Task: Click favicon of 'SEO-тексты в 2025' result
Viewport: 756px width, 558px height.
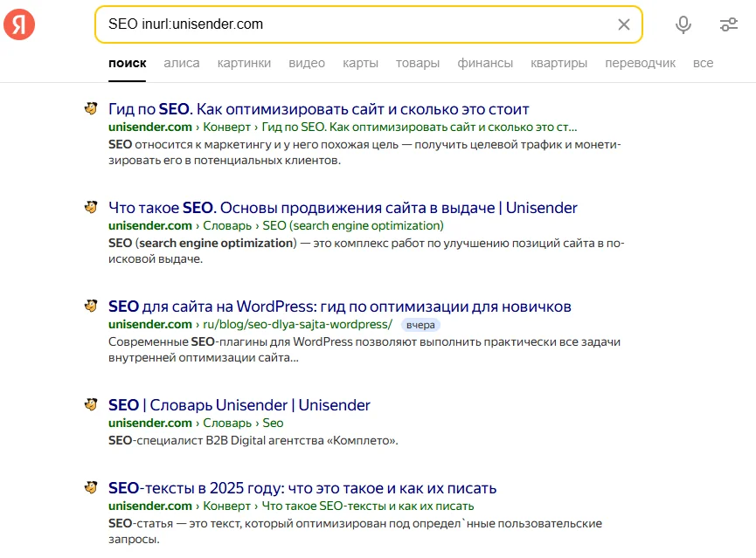Action: click(x=89, y=487)
